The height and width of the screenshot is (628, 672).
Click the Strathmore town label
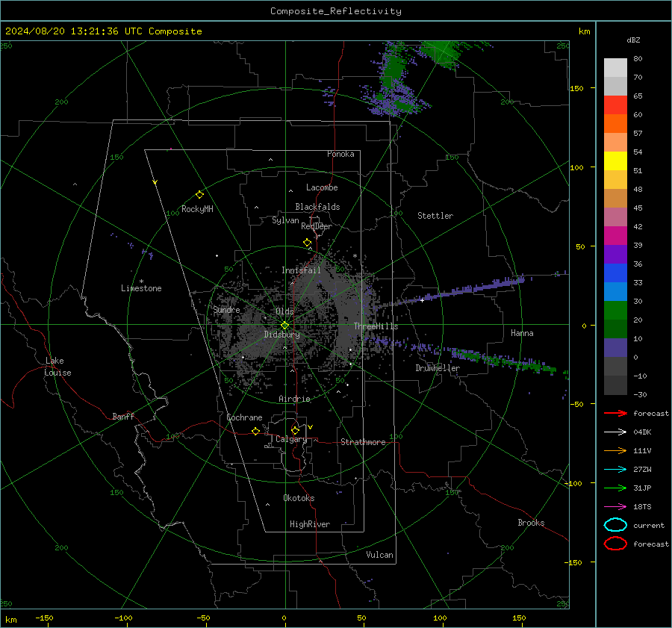363,442
